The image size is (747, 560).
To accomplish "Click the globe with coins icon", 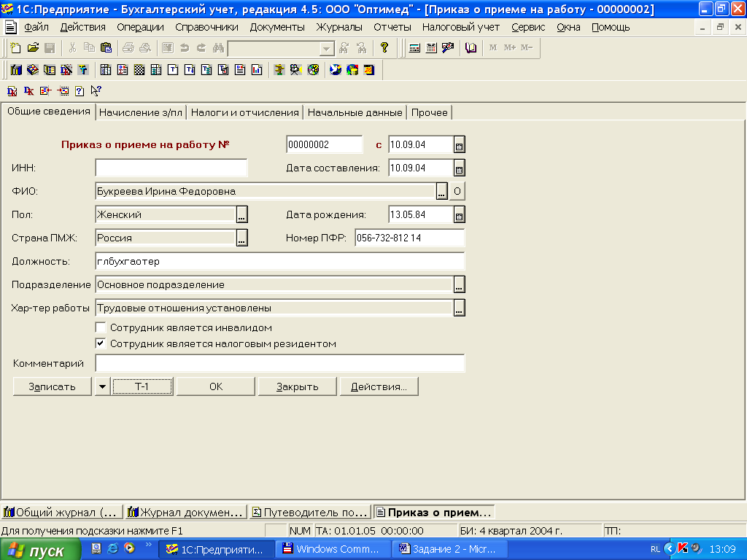I will [x=352, y=70].
